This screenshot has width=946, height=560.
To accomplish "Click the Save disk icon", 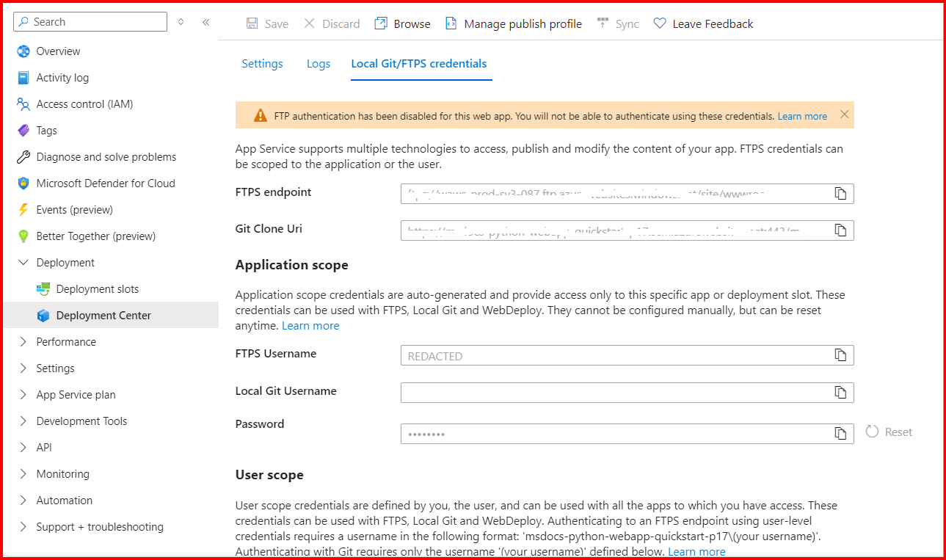I will 252,23.
